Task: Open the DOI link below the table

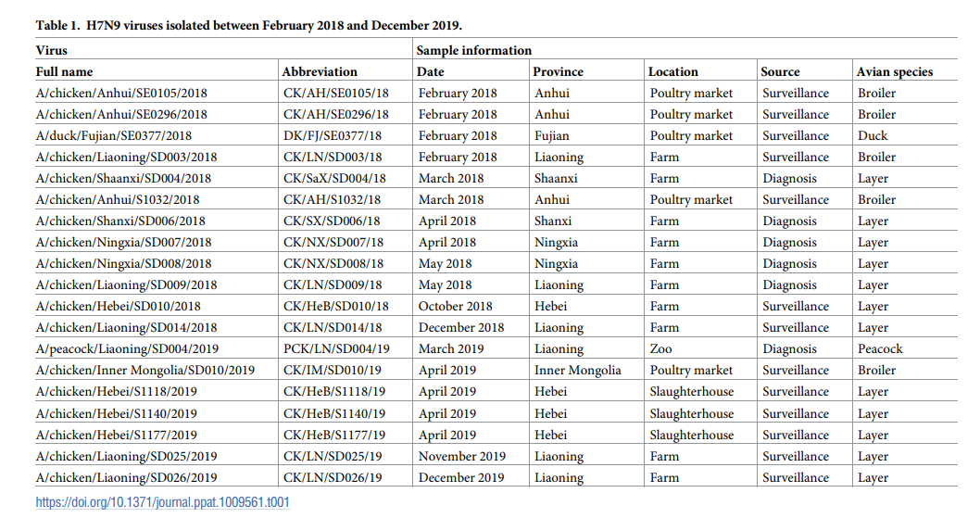Action: click(x=162, y=502)
